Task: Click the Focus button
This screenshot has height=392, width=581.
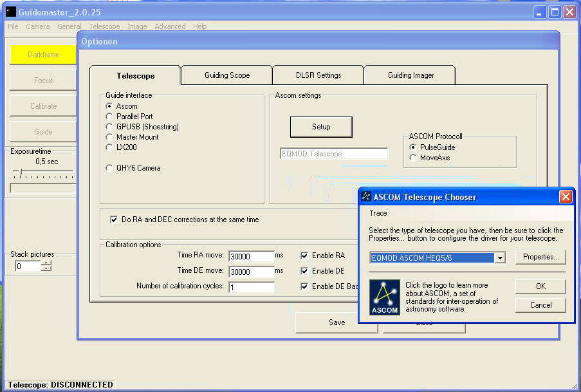Action: coord(43,80)
